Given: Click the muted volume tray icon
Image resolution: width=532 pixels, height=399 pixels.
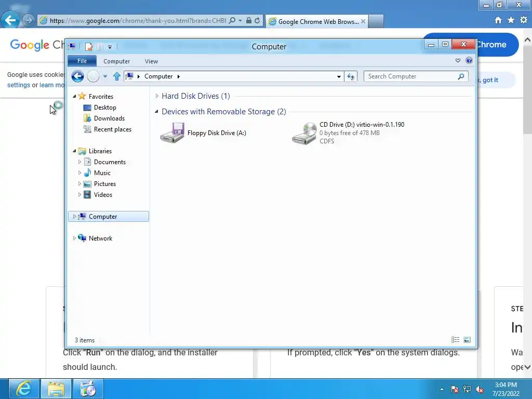Looking at the screenshot, I should click(480, 389).
